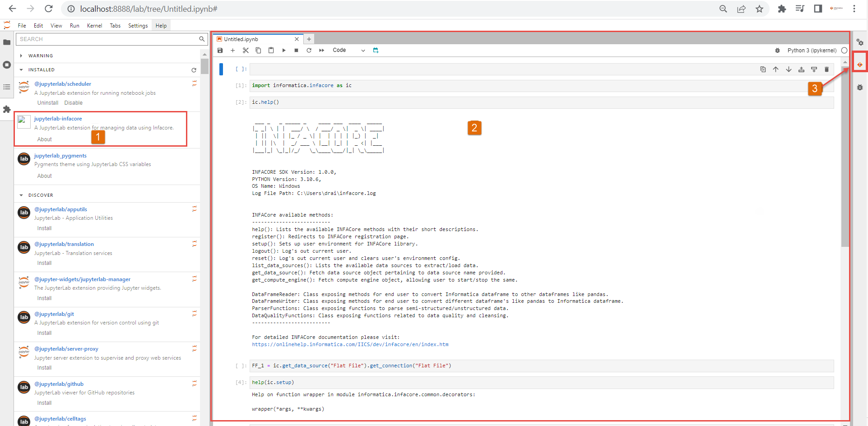Open the cell type Code dropdown
The image size is (868, 426).
coord(348,51)
